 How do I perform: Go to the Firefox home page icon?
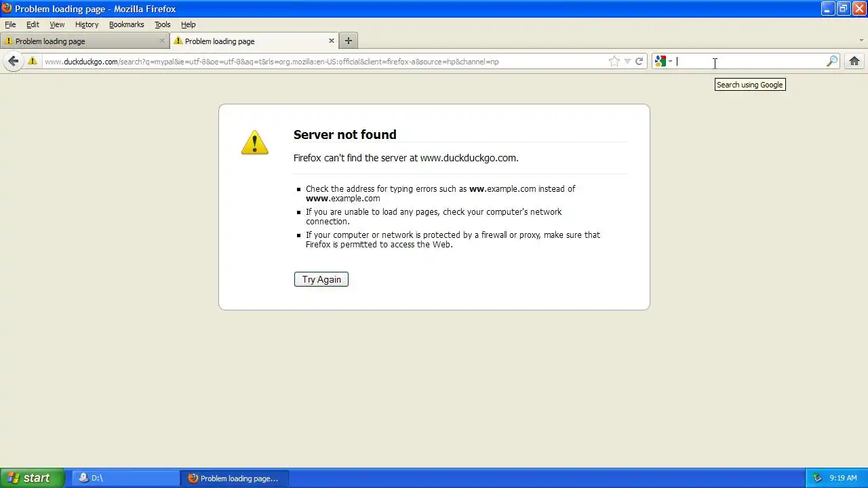coord(854,61)
